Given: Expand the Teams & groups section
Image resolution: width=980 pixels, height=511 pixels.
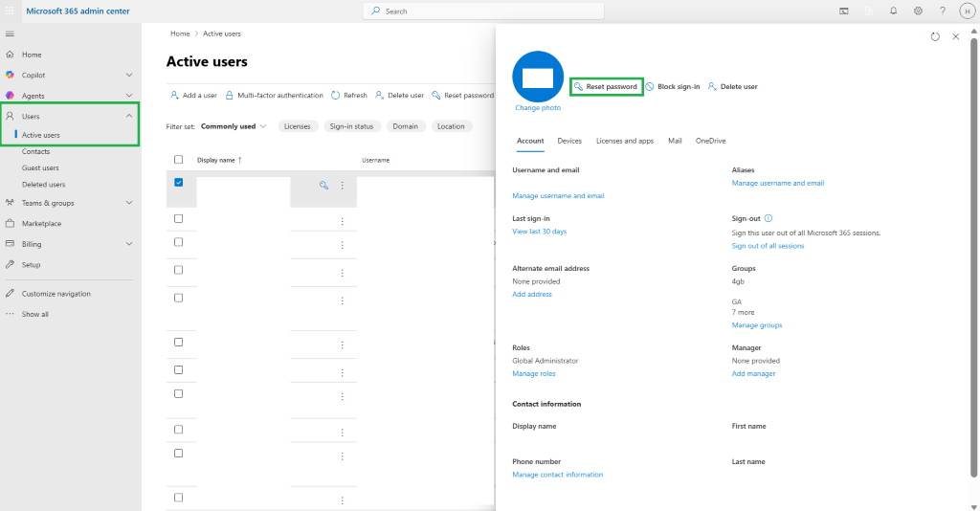Looking at the screenshot, I should click(x=129, y=203).
